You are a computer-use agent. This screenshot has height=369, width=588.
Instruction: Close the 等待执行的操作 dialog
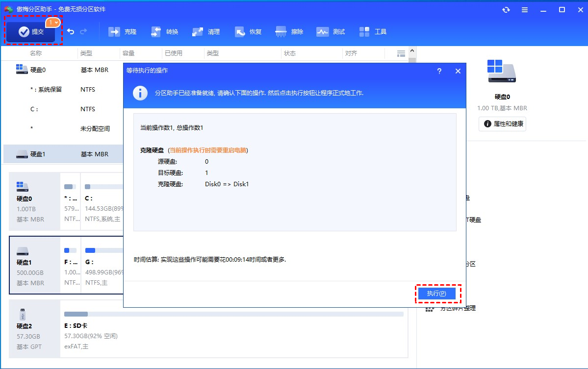coord(458,71)
